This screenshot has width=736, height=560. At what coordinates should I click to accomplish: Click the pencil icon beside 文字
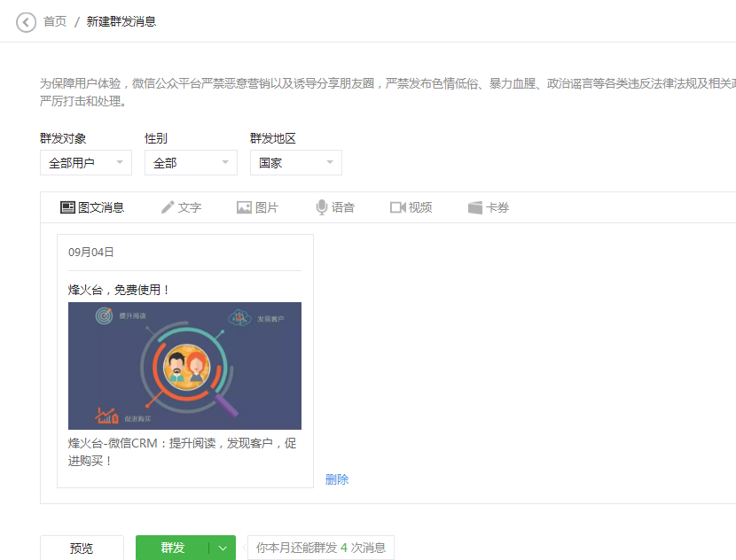point(168,207)
